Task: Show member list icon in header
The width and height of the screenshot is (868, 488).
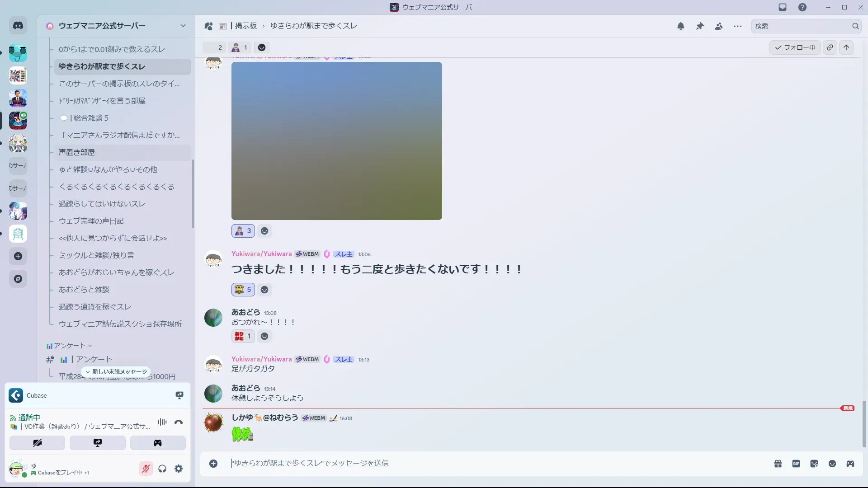Action: click(x=719, y=26)
